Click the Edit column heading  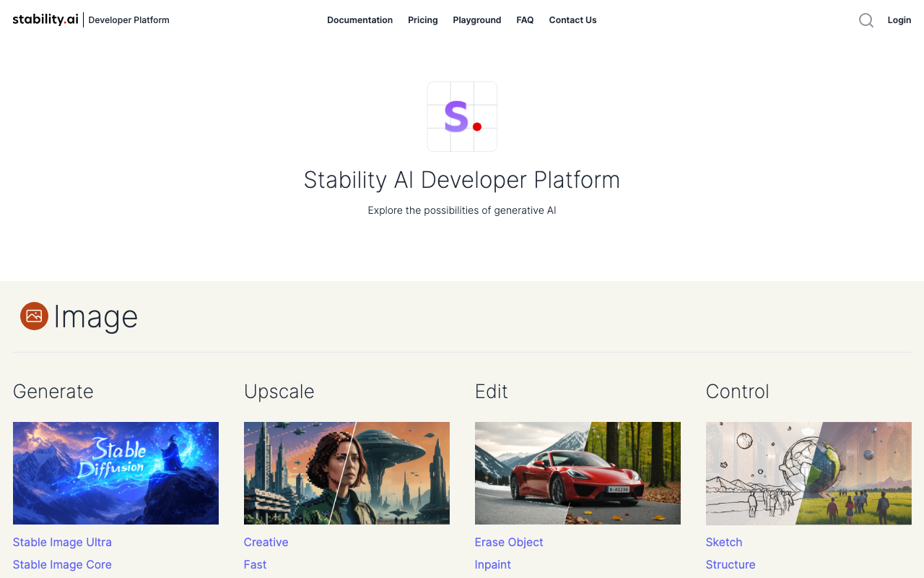click(492, 391)
